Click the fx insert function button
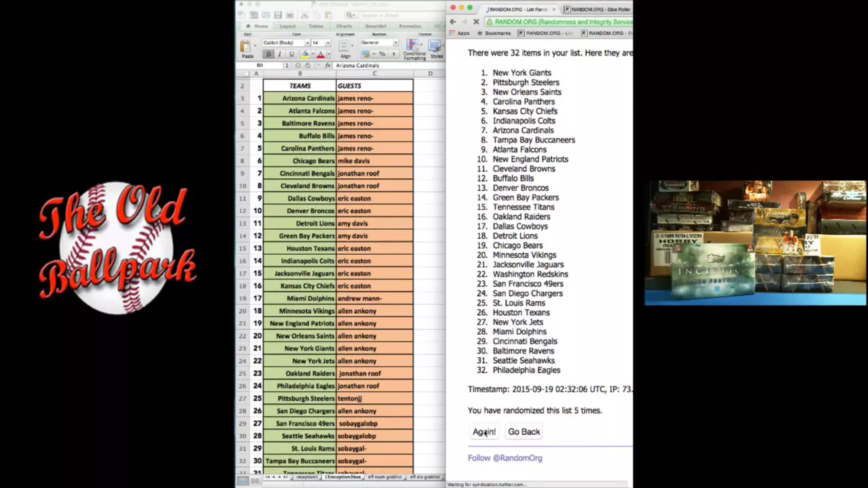Screen dimensions: 868x488 click(328, 65)
